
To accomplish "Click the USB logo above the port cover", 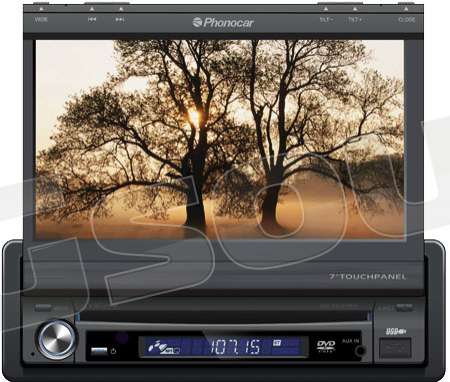I will tap(395, 331).
